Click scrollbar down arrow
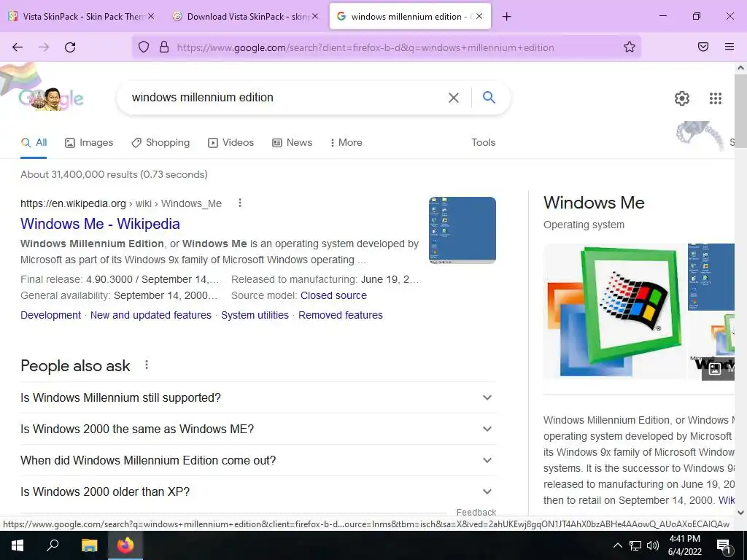This screenshot has height=560, width=747. coord(741,513)
